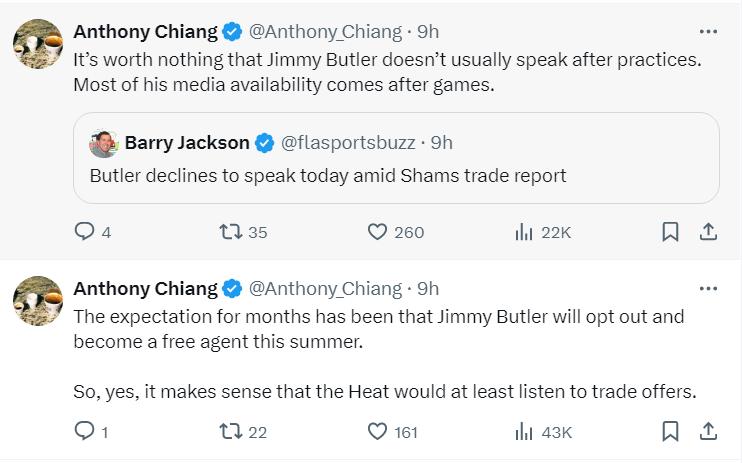This screenshot has height=463, width=742.
Task: View analytics for the 22K views tweet
Action: click(x=523, y=232)
